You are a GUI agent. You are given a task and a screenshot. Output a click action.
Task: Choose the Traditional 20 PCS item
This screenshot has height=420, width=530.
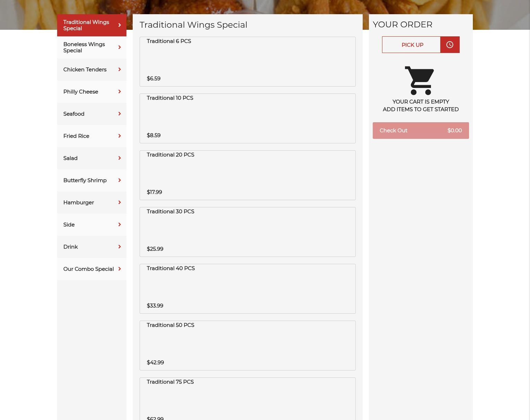tap(248, 175)
